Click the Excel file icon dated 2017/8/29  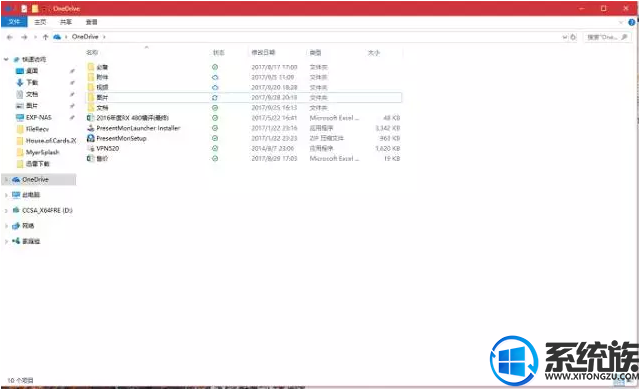tap(90, 158)
